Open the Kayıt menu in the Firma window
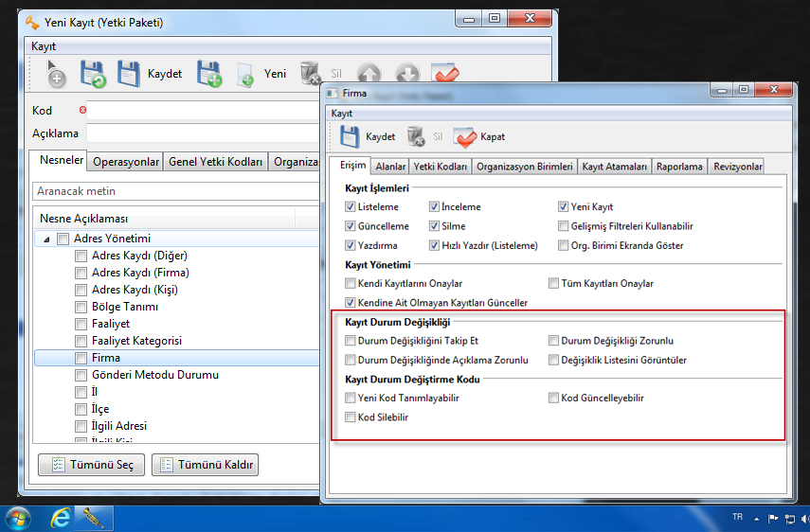Screen dimensions: 810x532 pyautogui.click(x=342, y=113)
